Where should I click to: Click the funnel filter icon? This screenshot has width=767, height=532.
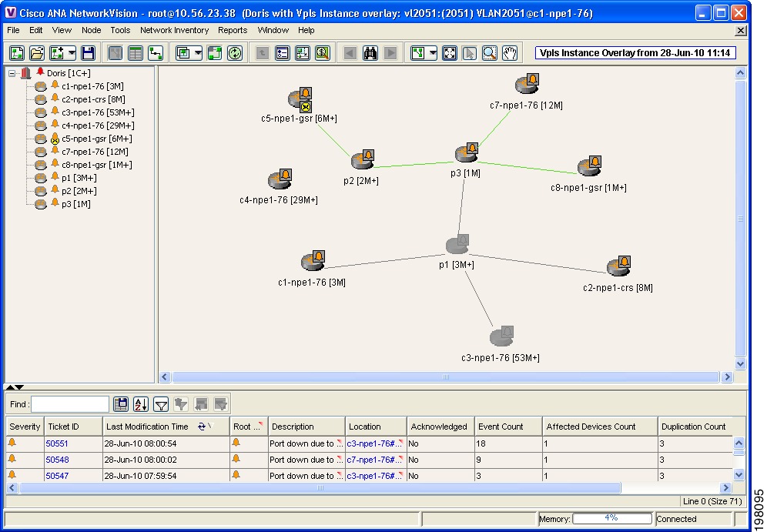click(161, 404)
